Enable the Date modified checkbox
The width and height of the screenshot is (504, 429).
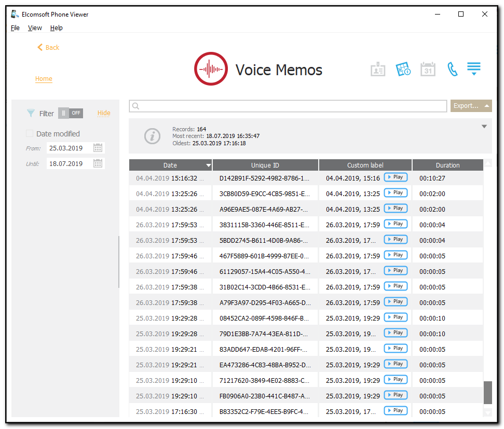(30, 133)
